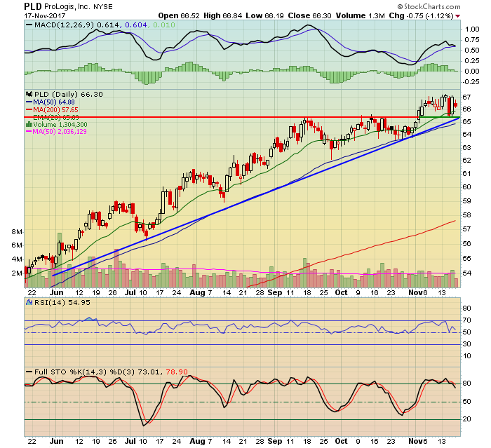Click the RSI area-chart icon
This screenshot has height=448, width=491.
[x=29, y=302]
